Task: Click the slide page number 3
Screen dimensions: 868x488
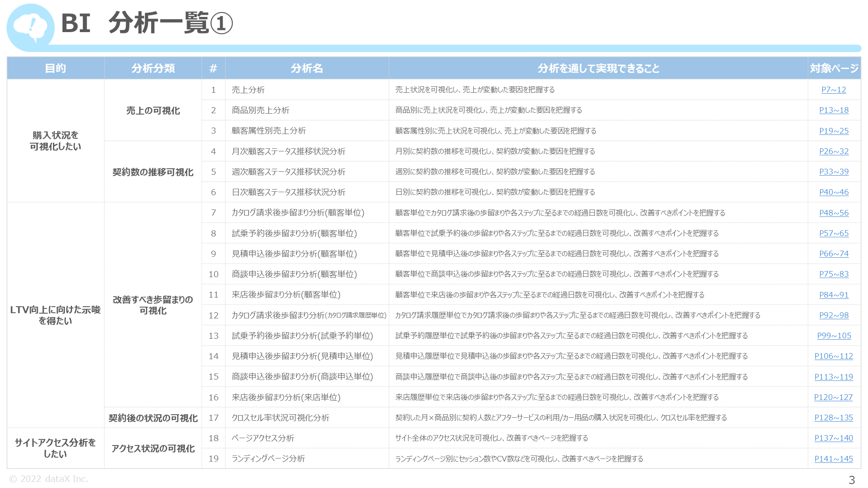Action: click(x=852, y=480)
